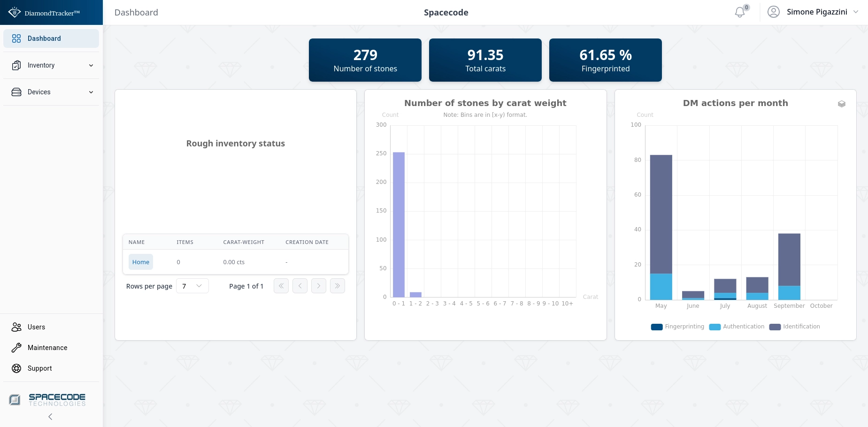
Task: Click the user profile avatar icon
Action: [x=773, y=12]
